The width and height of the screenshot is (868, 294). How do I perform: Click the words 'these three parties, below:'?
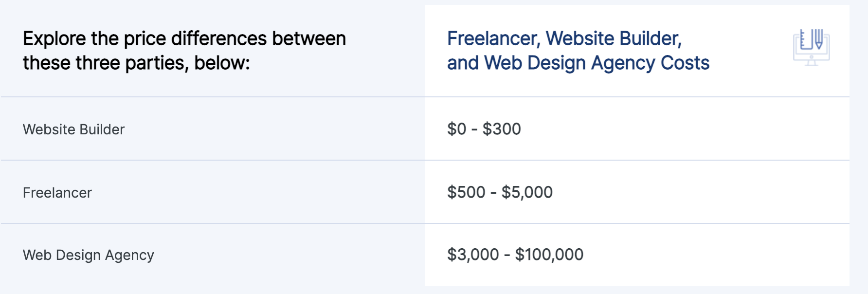click(x=136, y=63)
